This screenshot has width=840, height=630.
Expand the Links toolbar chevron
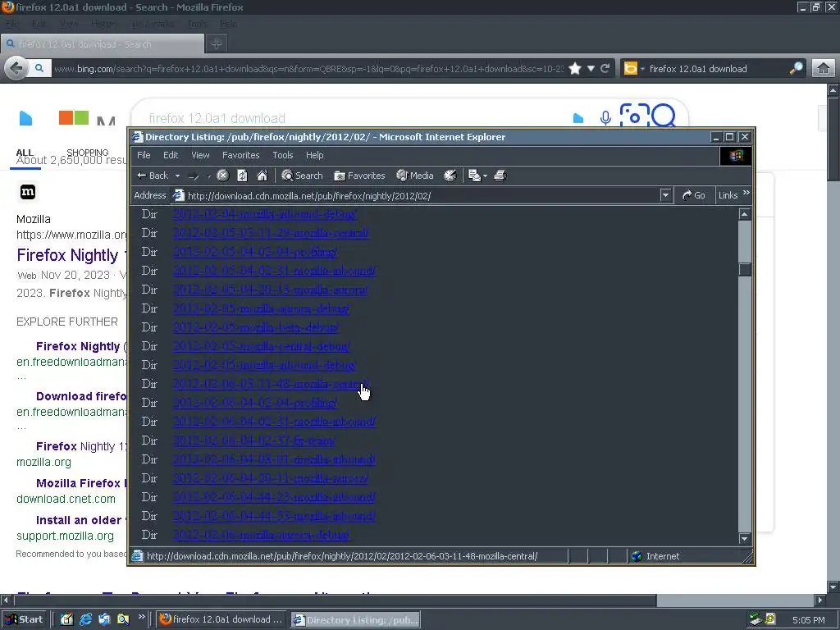746,194
